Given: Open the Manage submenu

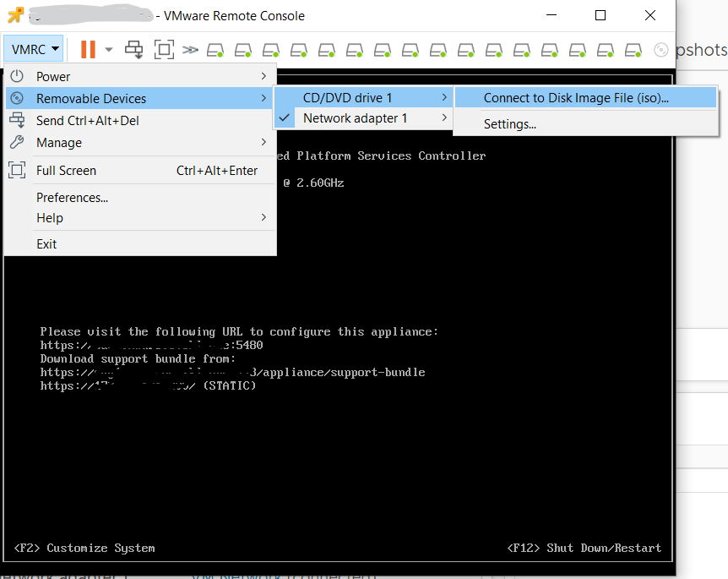Looking at the screenshot, I should [x=141, y=142].
